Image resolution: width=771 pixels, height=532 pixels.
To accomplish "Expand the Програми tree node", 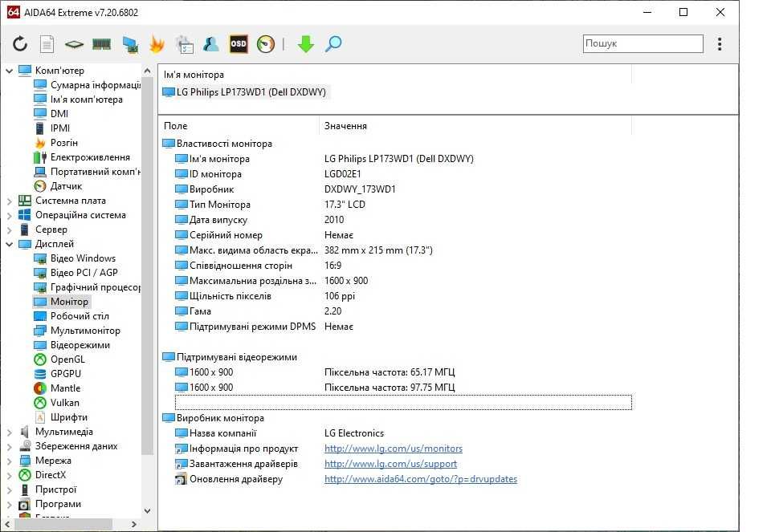I will coord(9,505).
